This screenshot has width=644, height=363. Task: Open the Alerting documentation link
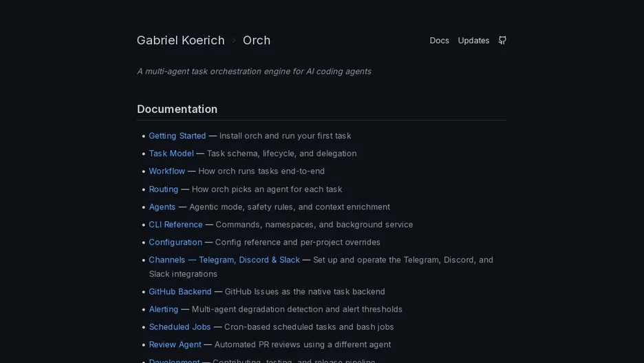[x=164, y=309]
